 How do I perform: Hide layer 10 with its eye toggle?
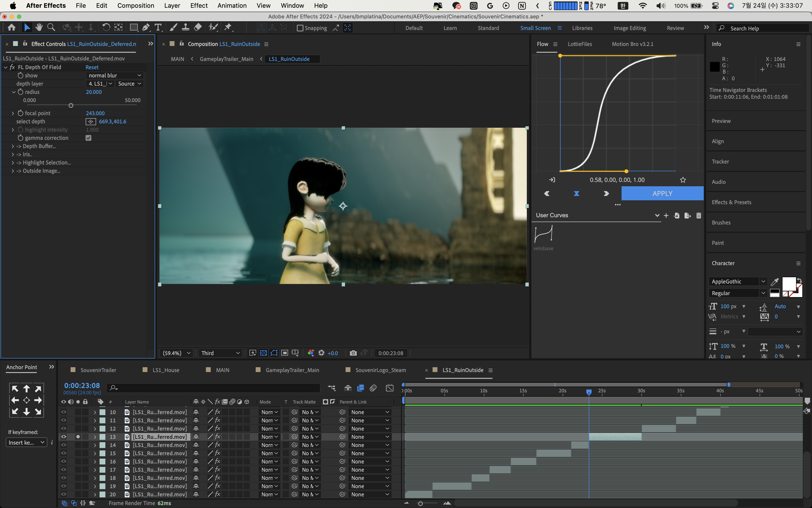pyautogui.click(x=63, y=412)
